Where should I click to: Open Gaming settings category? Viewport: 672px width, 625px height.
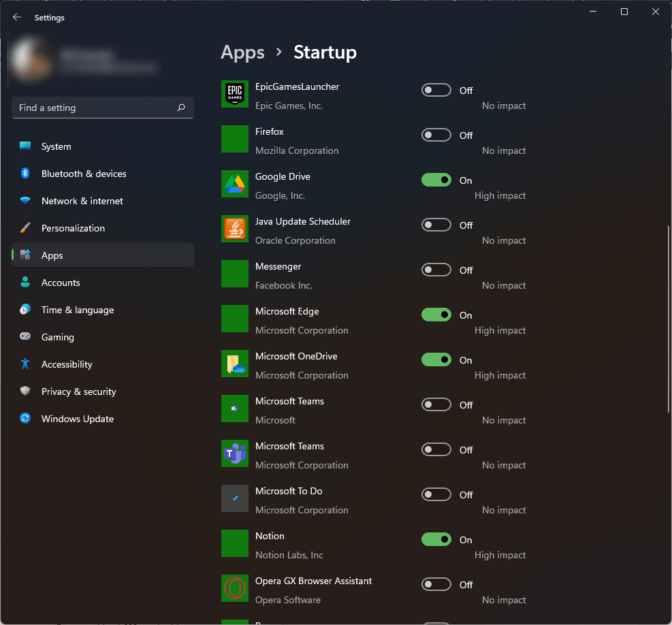coord(103,337)
